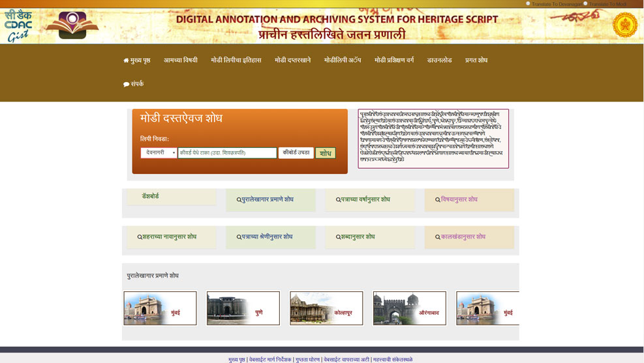Select Translate To Devanagari radio button
644x363 pixels.
click(528, 4)
